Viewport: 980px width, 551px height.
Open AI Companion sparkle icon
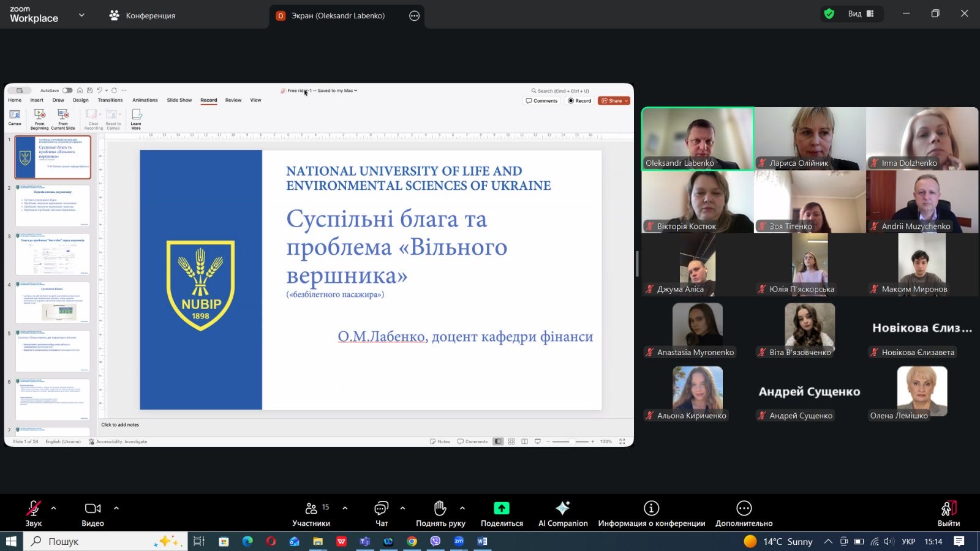[562, 508]
